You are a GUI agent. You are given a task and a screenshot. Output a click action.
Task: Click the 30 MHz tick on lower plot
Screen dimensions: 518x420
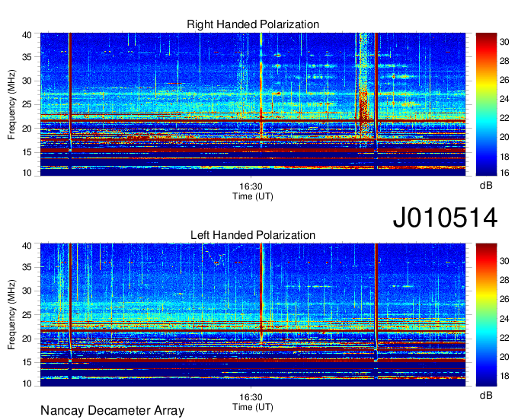(x=27, y=291)
